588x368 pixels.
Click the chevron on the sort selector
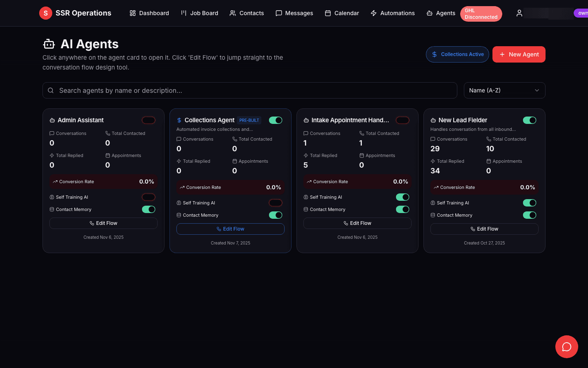pyautogui.click(x=537, y=90)
